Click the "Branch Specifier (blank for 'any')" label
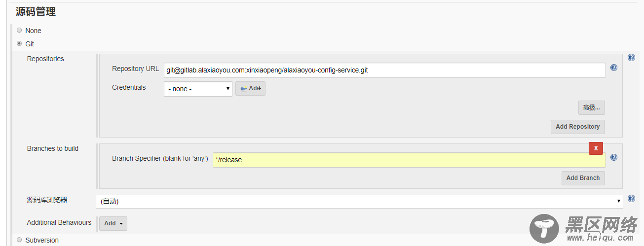Image resolution: width=644 pixels, height=246 pixels. 160,158
